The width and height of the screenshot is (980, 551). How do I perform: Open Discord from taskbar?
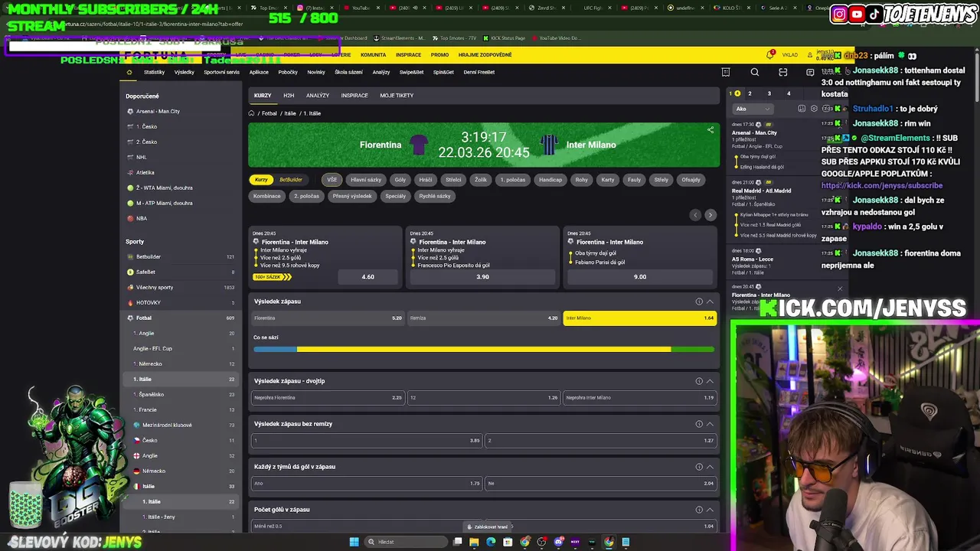point(558,542)
